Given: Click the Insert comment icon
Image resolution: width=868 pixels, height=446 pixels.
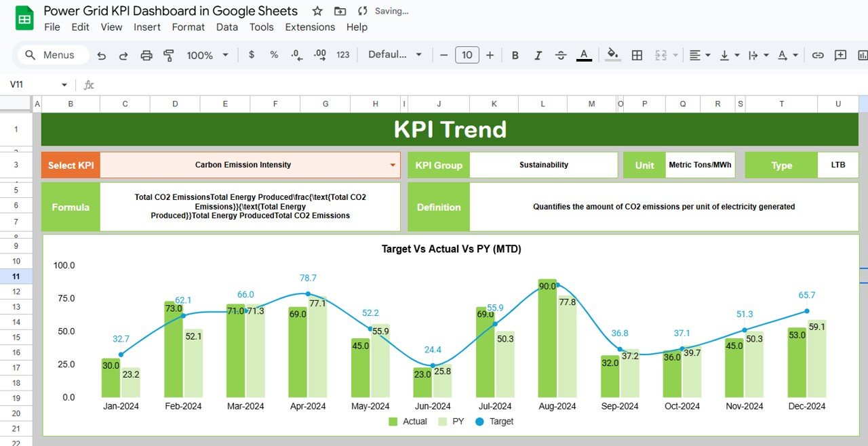Looking at the screenshot, I should [x=841, y=56].
